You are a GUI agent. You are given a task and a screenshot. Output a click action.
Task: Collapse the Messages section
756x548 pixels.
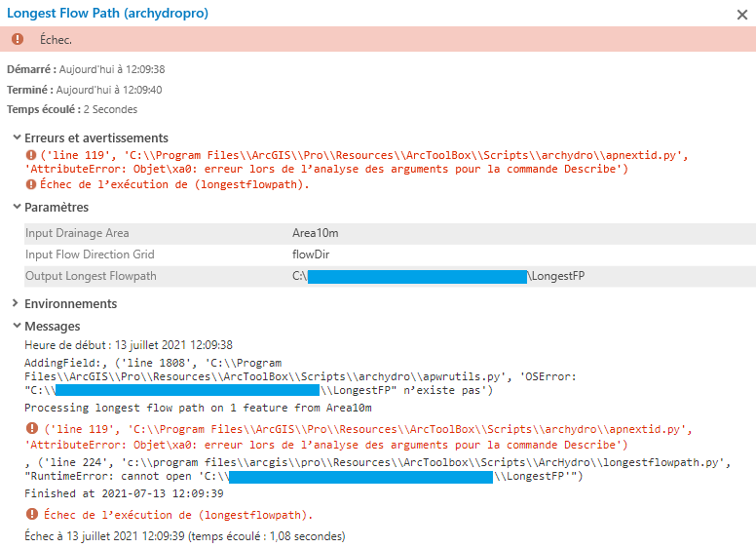[17, 326]
